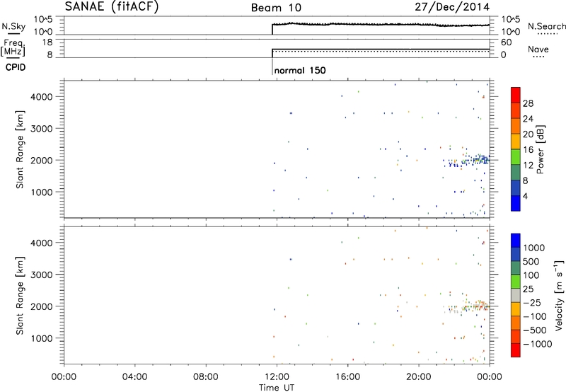Click the orange 20-24 dB Power color segment
Screen dimensions: 566x392
(x=516, y=126)
